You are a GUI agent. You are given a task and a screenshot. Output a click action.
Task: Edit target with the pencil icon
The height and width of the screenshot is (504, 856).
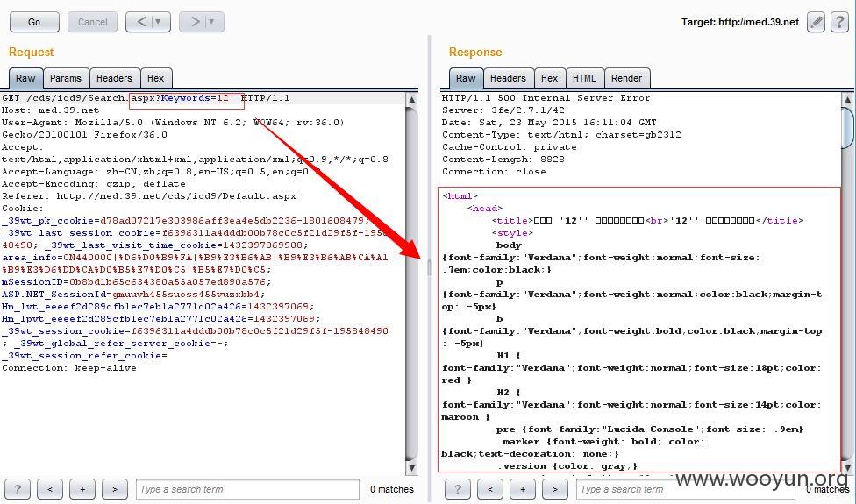816,22
